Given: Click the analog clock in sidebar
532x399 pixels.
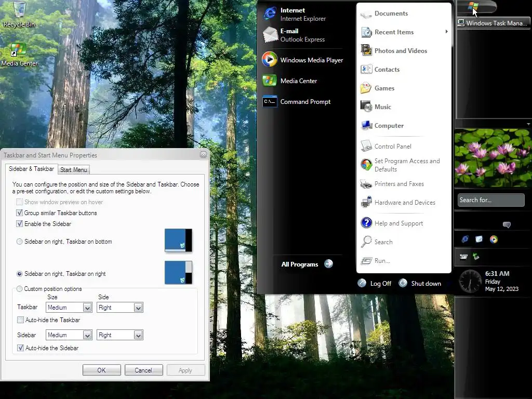Looking at the screenshot, I should 470,281.
